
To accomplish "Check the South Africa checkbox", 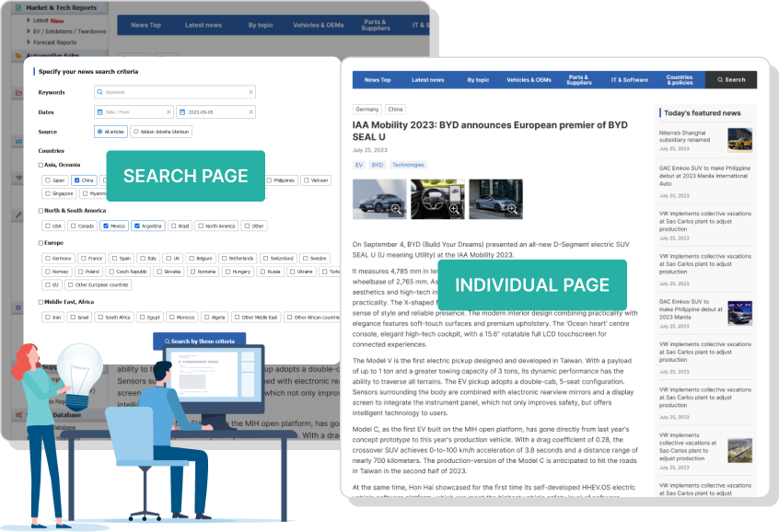I will pos(100,318).
